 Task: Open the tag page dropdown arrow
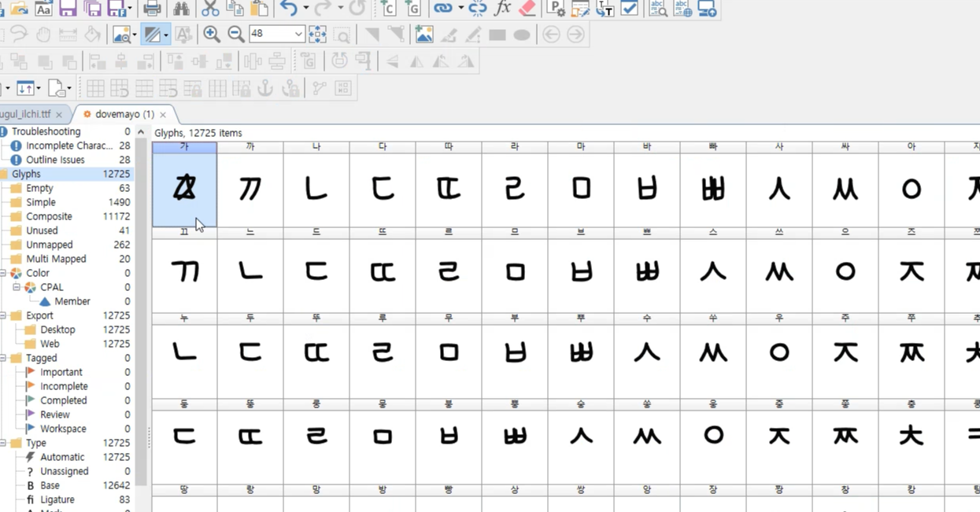coord(68,88)
